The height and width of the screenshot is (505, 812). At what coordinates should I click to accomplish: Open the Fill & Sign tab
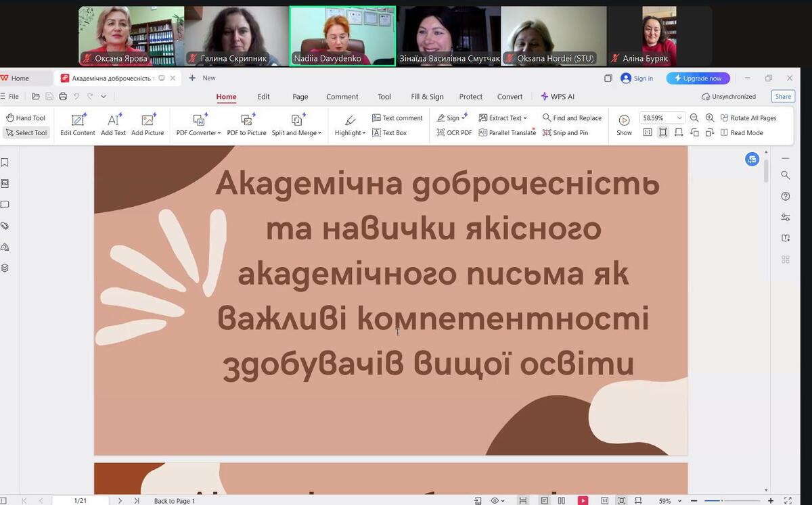(427, 97)
